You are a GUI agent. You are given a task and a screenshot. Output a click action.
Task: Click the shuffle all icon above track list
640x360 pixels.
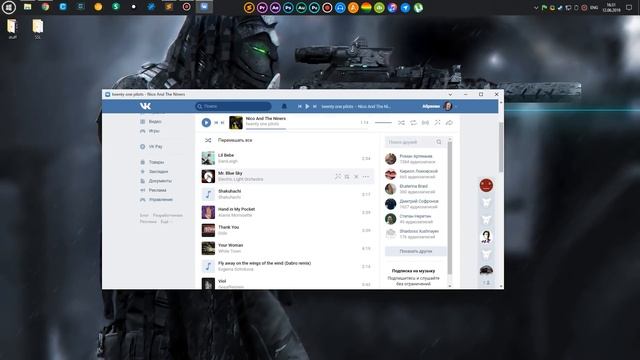(208, 140)
